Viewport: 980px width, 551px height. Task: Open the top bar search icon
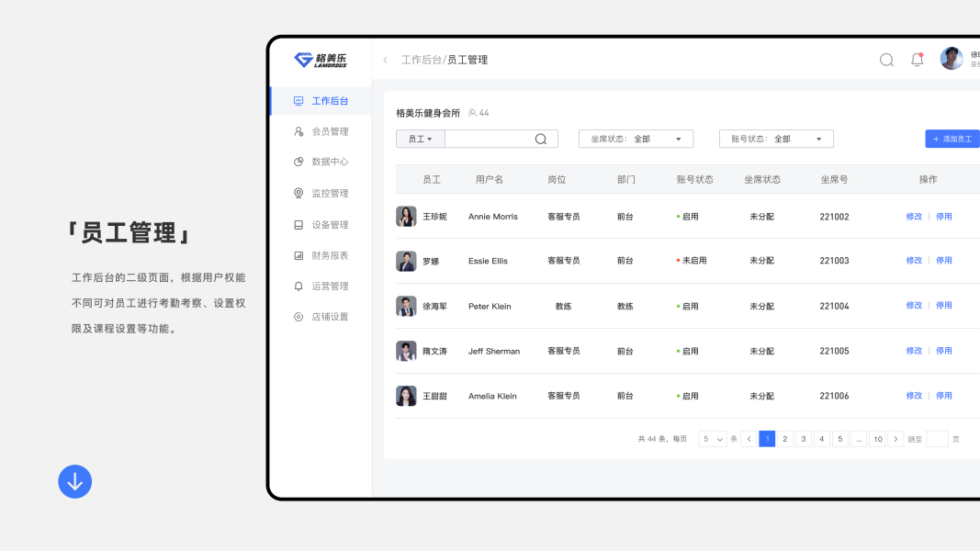(886, 60)
